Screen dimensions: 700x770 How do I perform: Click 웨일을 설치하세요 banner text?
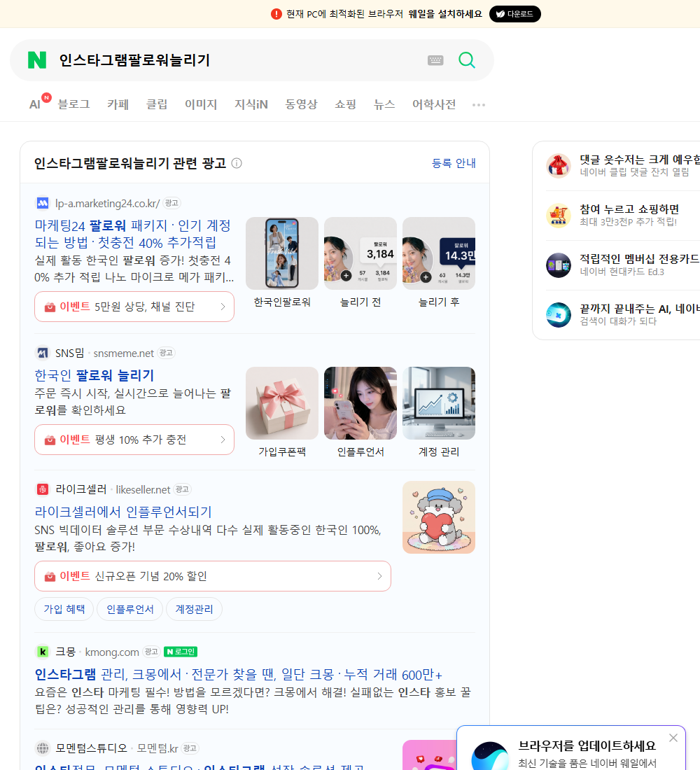[445, 14]
